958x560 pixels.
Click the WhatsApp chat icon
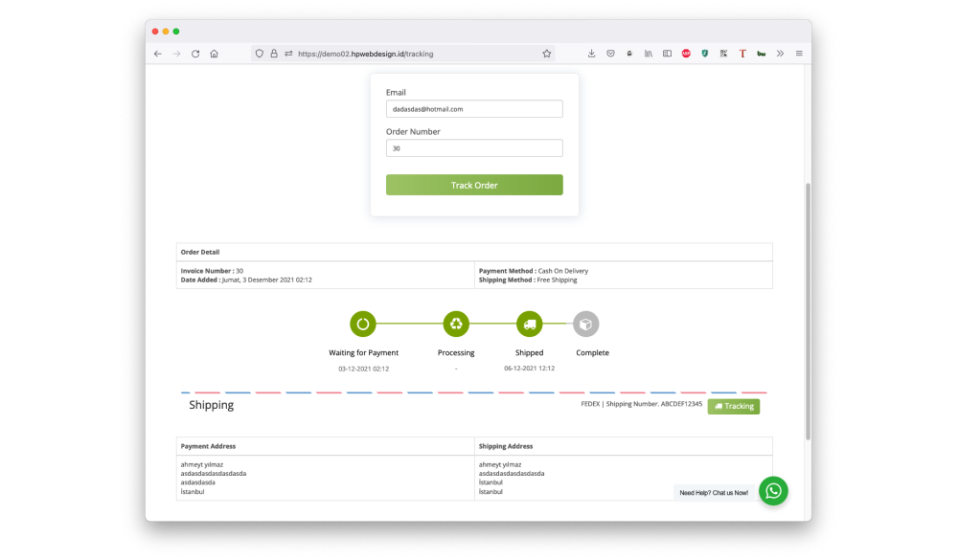click(x=773, y=491)
